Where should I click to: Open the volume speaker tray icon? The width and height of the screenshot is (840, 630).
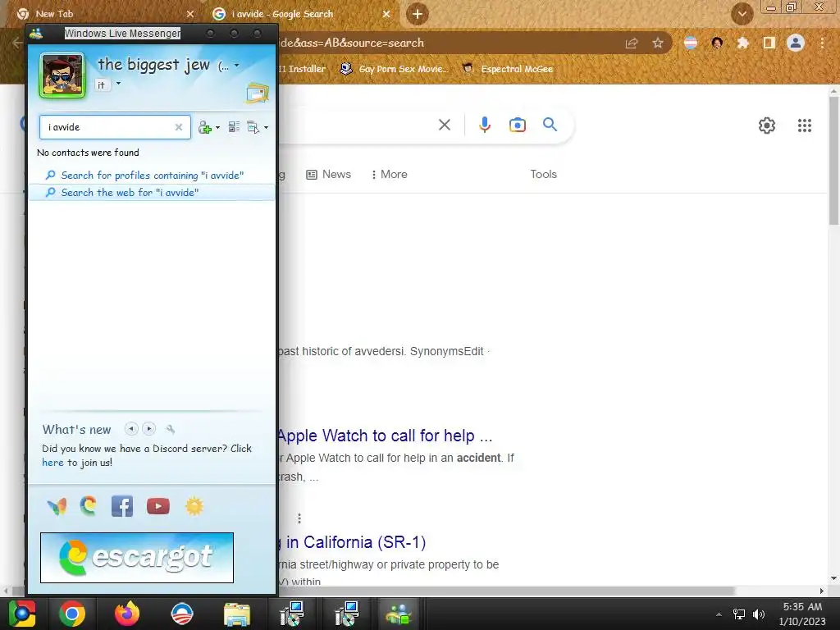759,614
